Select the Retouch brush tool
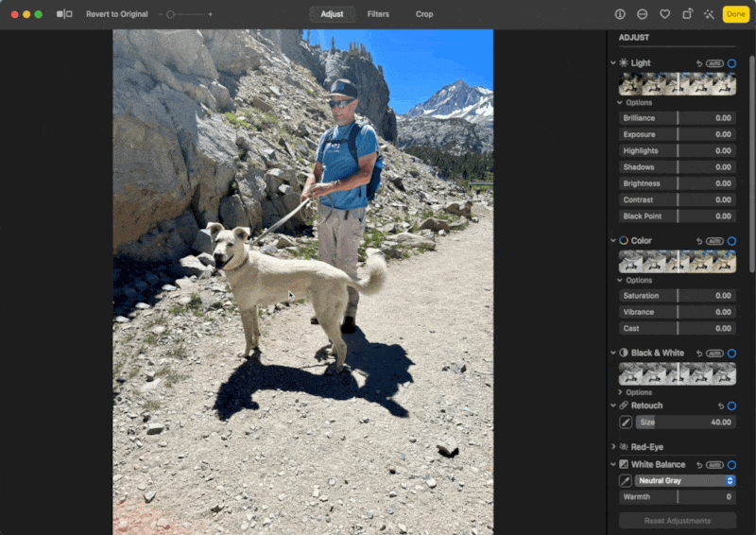 click(626, 423)
